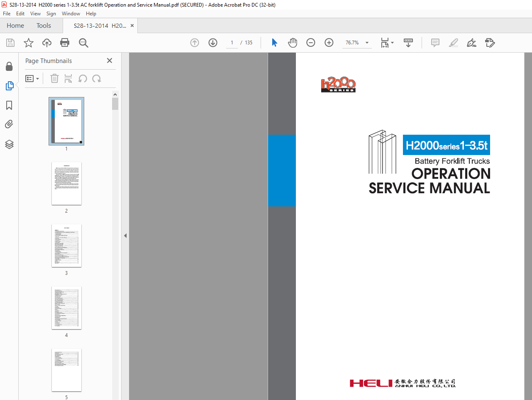The width and height of the screenshot is (532, 400).
Task: Click the thumbnails panel scrollbar thumb
Action: pos(115,104)
